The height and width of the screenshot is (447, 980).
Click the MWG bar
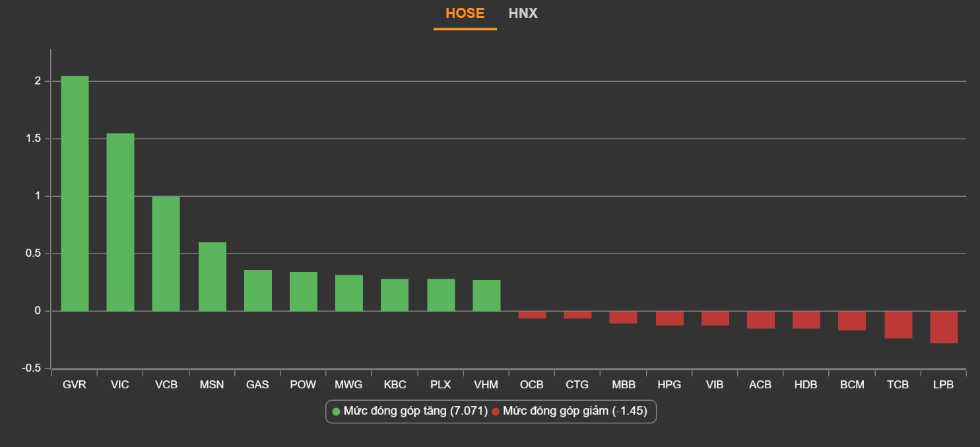[x=348, y=293]
